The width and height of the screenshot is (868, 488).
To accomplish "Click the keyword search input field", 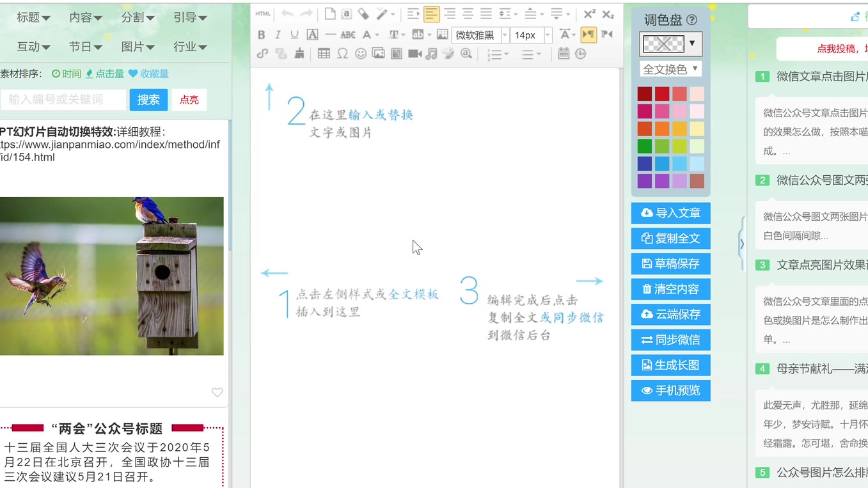I will point(63,100).
